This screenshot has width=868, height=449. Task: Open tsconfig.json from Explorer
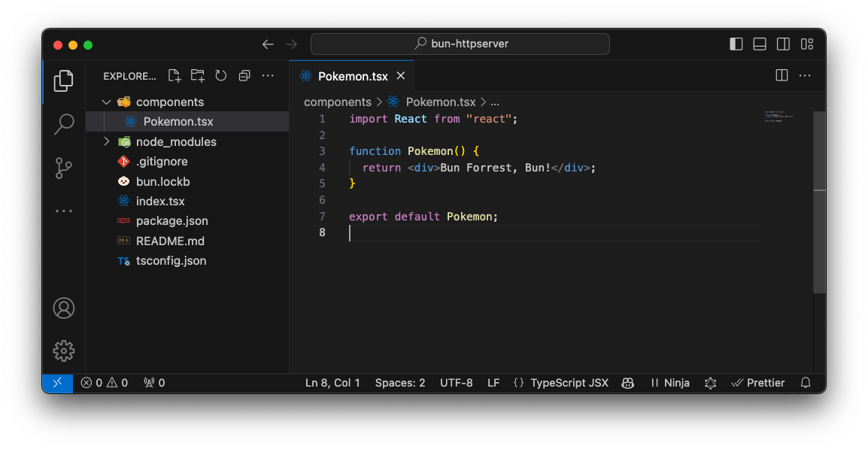pos(187,261)
